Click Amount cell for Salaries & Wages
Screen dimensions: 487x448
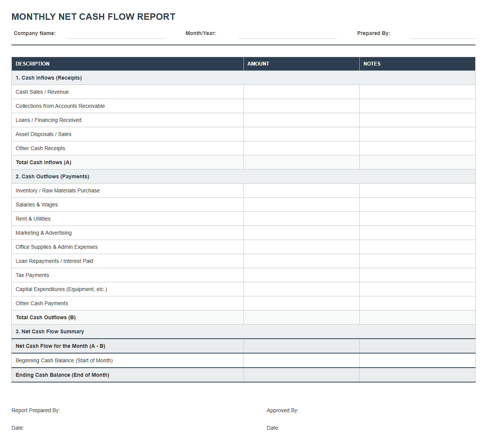pos(301,205)
